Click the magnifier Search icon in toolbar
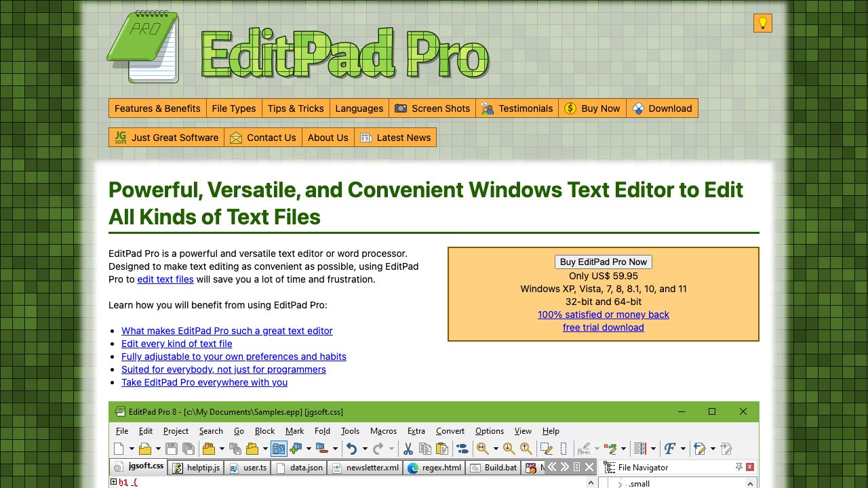 tap(482, 449)
